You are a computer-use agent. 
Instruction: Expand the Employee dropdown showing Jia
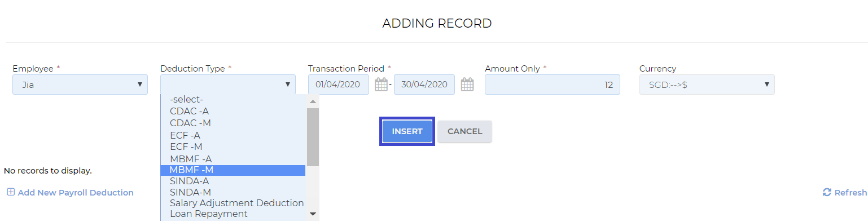click(80, 85)
